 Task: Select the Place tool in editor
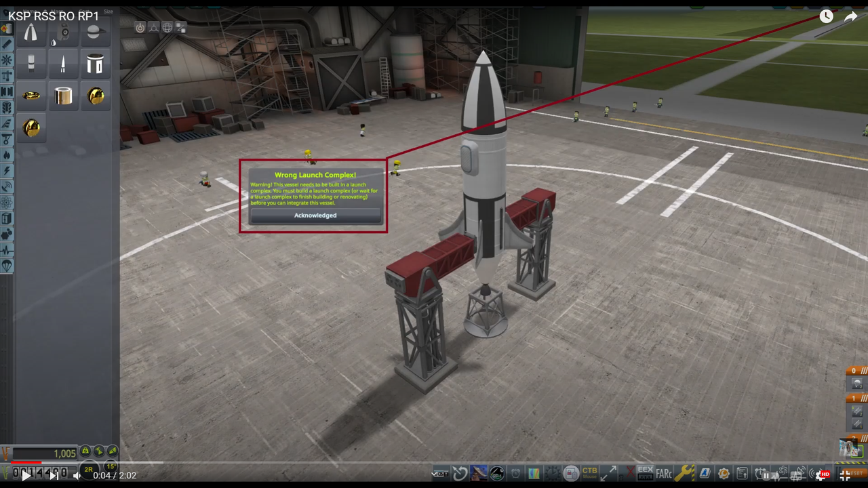click(140, 28)
